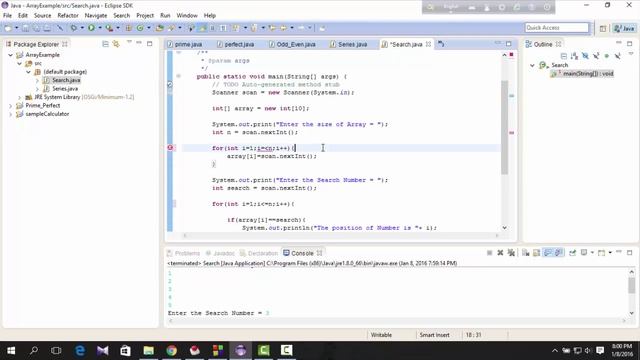Collapse the ArrayExample project
This screenshot has width=640, height=360.
pos(11,55)
